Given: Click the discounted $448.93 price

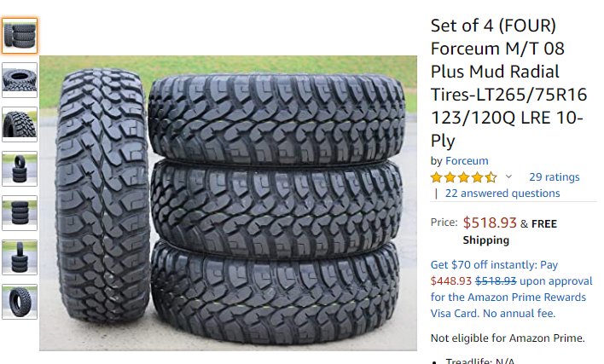Looking at the screenshot, I should coord(450,281).
